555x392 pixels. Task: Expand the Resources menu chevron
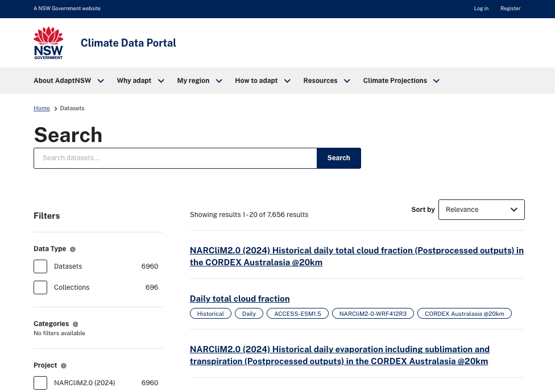pyautogui.click(x=347, y=81)
